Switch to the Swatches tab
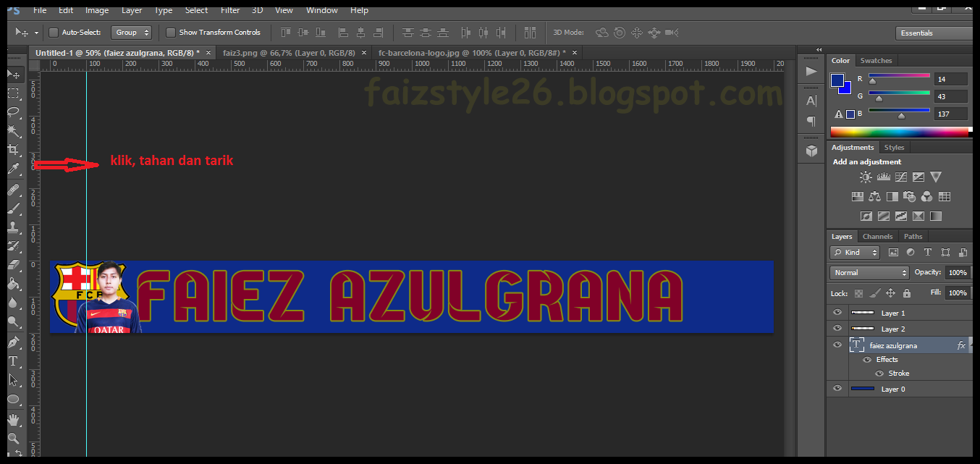Viewport: 980px width, 464px height. point(876,61)
